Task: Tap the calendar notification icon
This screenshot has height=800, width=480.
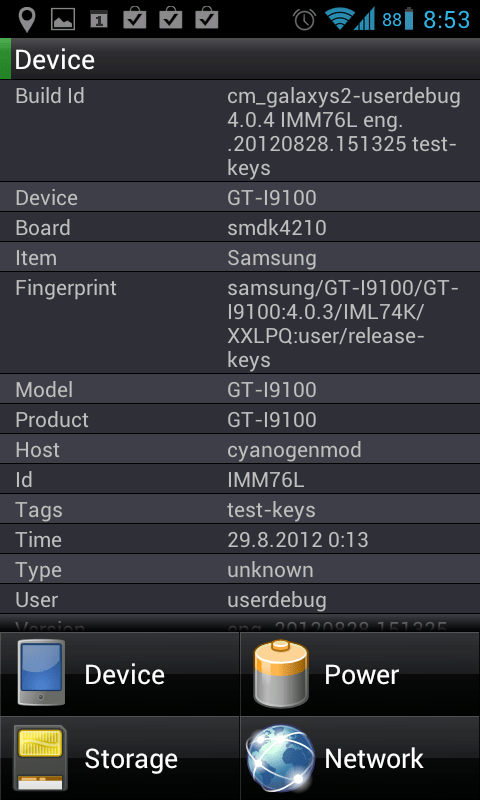Action: pos(99,19)
